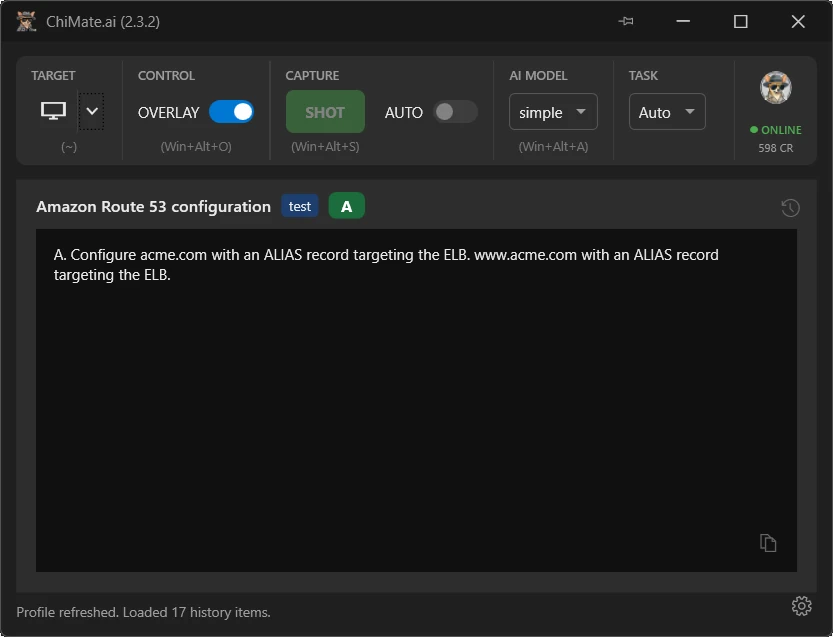The height and width of the screenshot is (637, 833).
Task: Click the Amazon Route 53 configuration title
Action: (154, 206)
